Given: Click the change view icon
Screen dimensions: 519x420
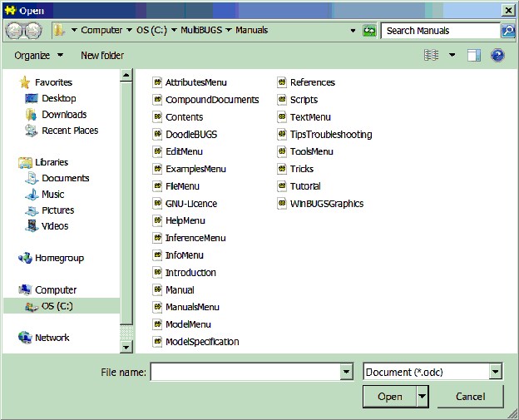Looking at the screenshot, I should (432, 55).
